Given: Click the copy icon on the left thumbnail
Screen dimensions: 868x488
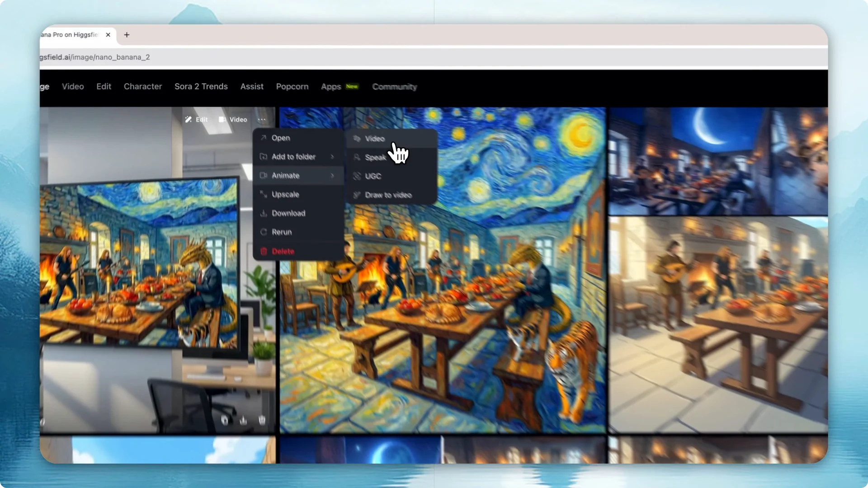Looking at the screenshot, I should pyautogui.click(x=225, y=420).
